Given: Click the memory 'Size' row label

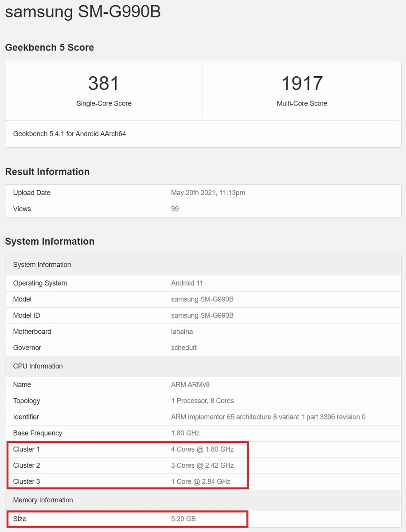Looking at the screenshot, I should 20,519.
